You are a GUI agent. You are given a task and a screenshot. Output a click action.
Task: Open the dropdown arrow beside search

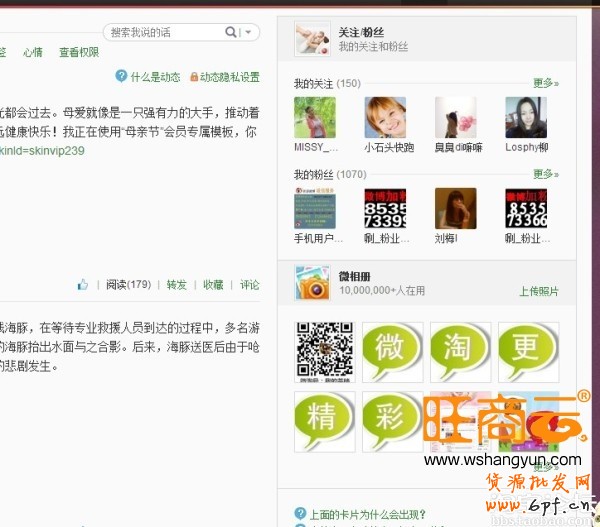point(249,33)
